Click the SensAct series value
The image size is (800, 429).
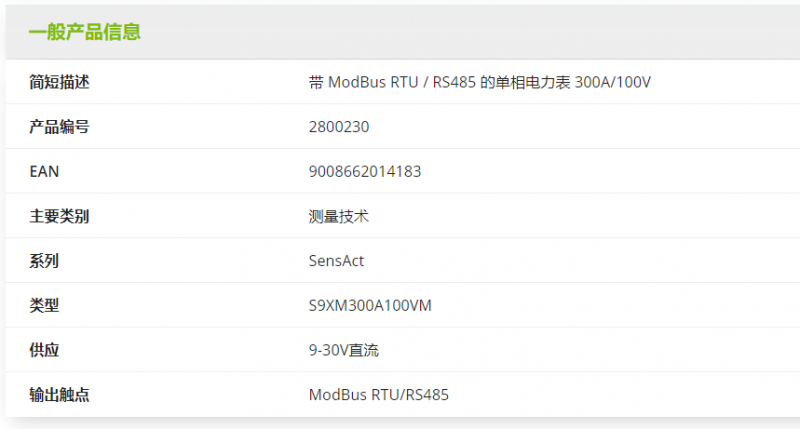pos(336,261)
